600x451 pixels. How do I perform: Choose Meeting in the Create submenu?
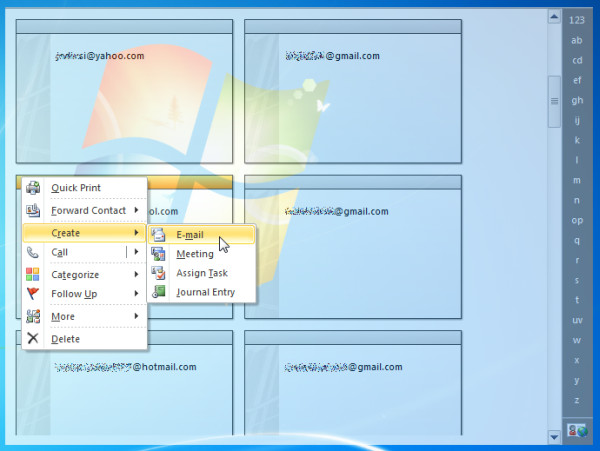[x=201, y=254]
